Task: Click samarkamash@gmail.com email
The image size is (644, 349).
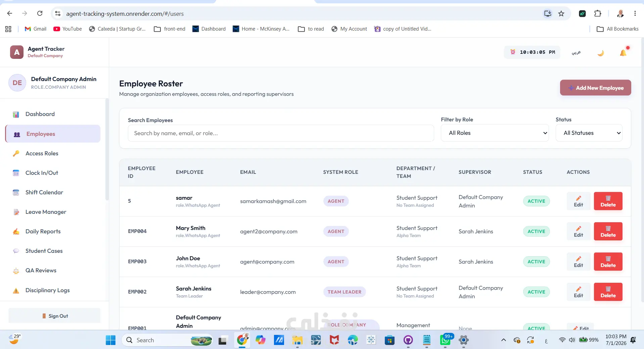Action: pos(273,201)
